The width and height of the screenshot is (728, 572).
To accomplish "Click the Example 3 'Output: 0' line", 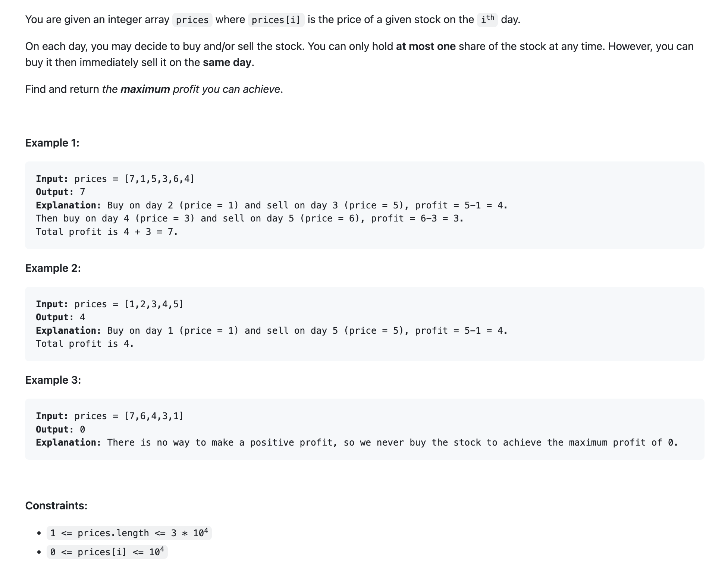I will 60,430.
